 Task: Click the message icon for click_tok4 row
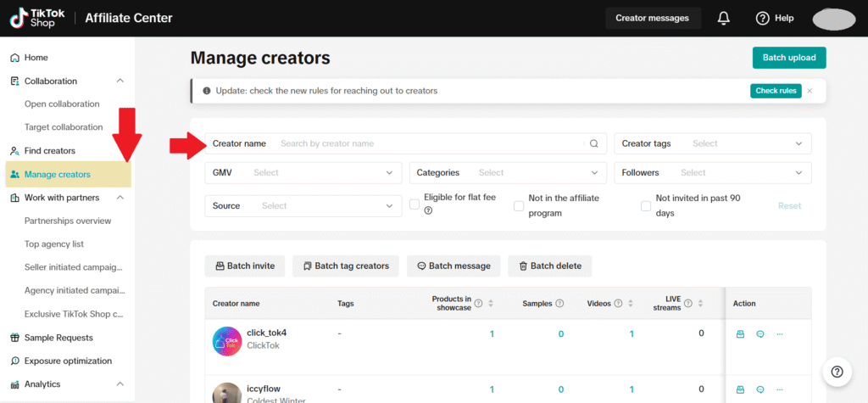click(x=759, y=334)
